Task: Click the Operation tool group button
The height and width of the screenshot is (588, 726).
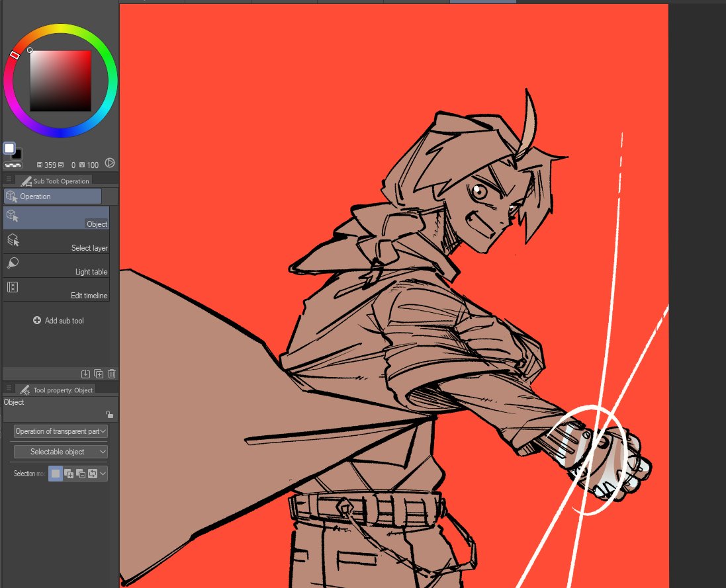Action: pos(52,196)
